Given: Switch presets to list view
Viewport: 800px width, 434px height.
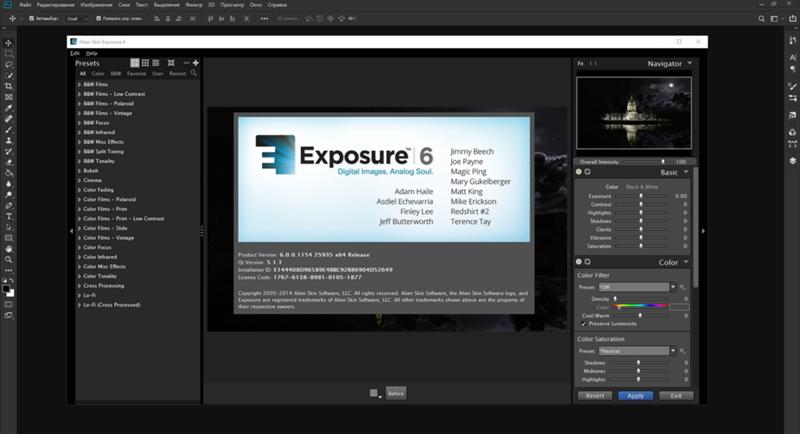Looking at the screenshot, I should 156,63.
